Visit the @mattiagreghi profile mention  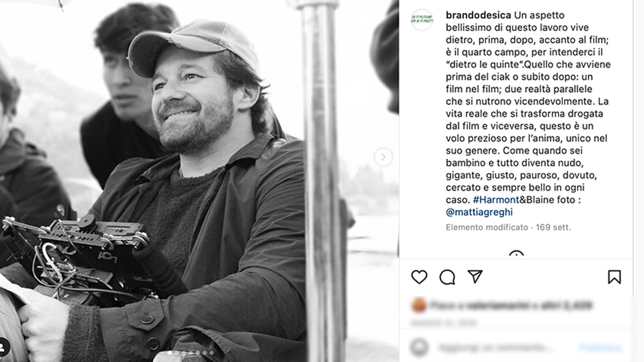479,212
